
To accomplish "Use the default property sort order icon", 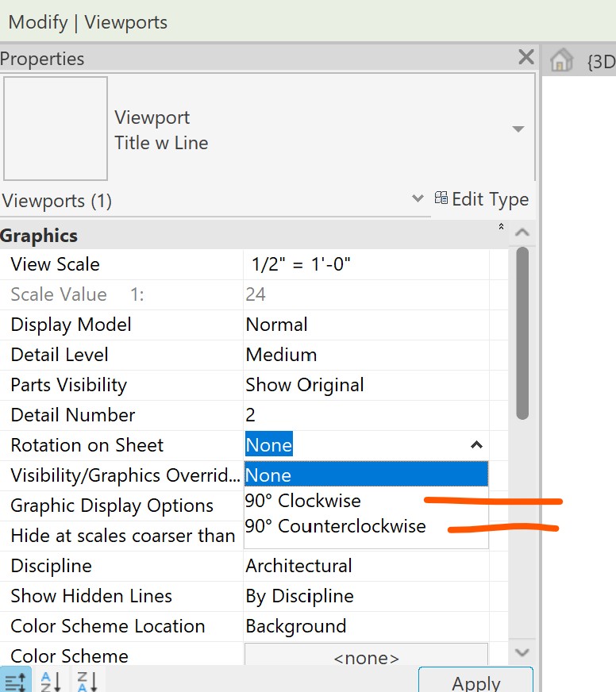I will (x=14, y=680).
